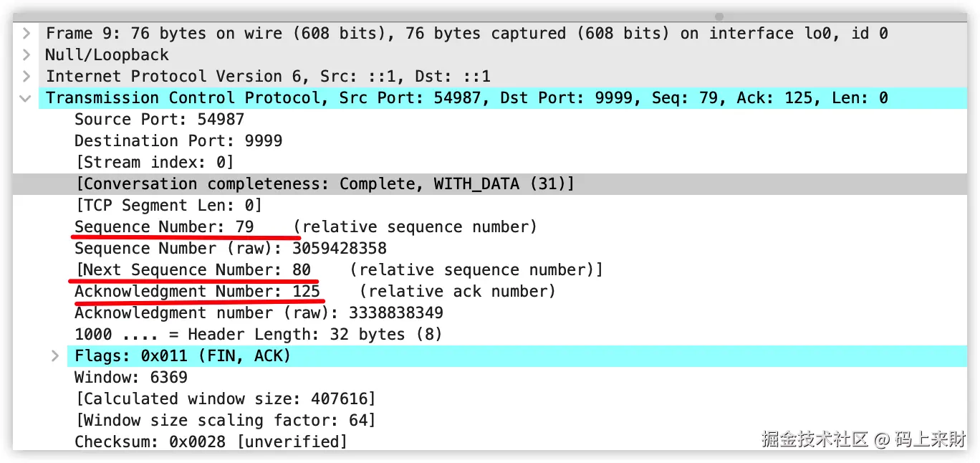Expand the Null/Loopback section arrow
980x463 pixels.
click(26, 55)
